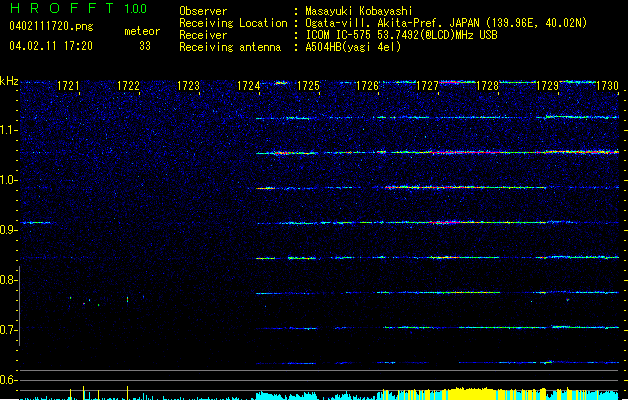Click the version number 1.00
This screenshot has height=400, width=629.
tap(135, 9)
